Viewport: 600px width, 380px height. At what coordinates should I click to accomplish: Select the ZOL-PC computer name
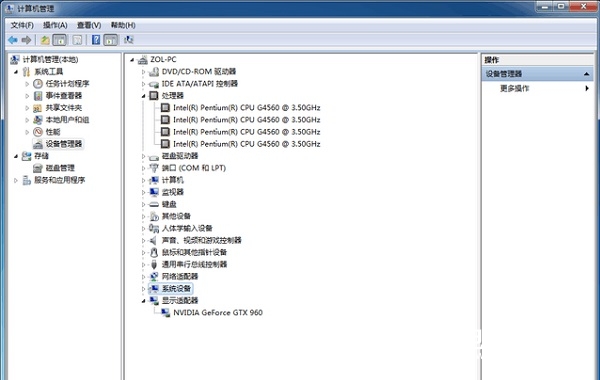point(163,60)
